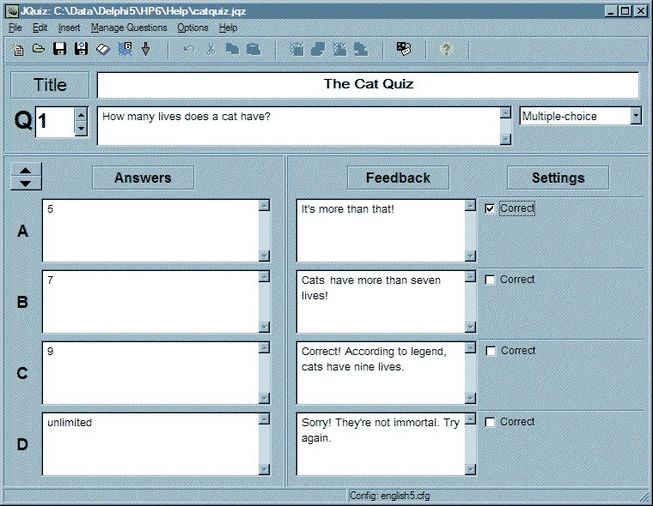The width and height of the screenshot is (653, 506).
Task: Click the Help question mark icon
Action: [446, 49]
